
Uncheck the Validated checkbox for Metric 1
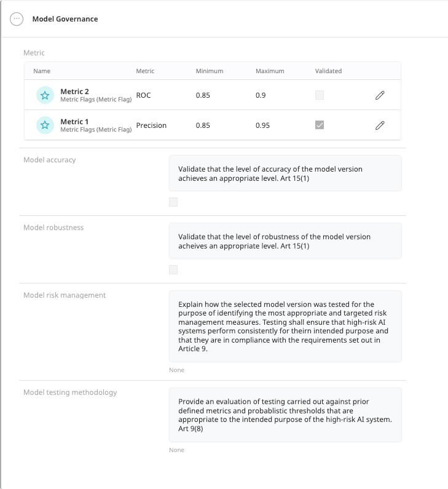coord(320,125)
